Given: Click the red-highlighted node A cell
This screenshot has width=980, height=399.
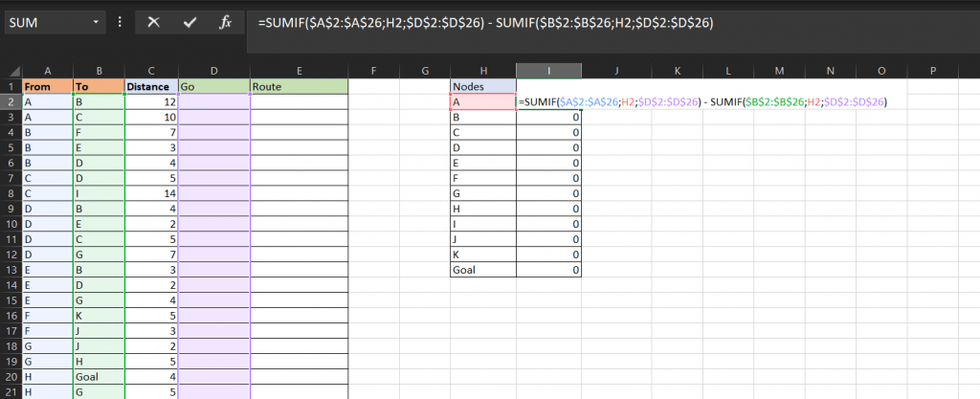Looking at the screenshot, I should [482, 102].
